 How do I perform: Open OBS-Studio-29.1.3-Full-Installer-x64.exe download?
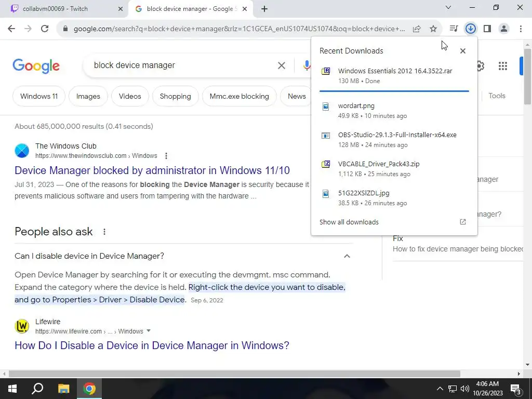click(x=394, y=140)
